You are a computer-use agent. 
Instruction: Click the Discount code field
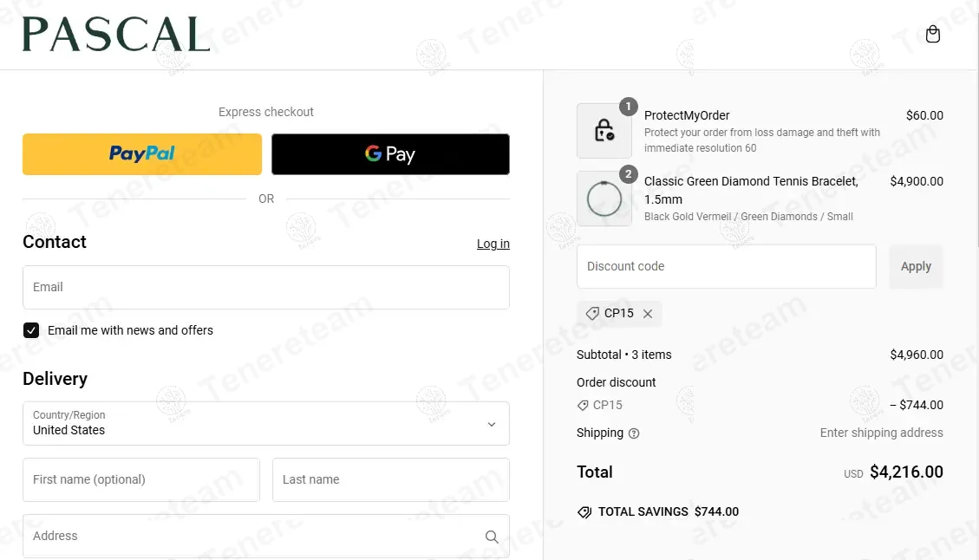[726, 267]
